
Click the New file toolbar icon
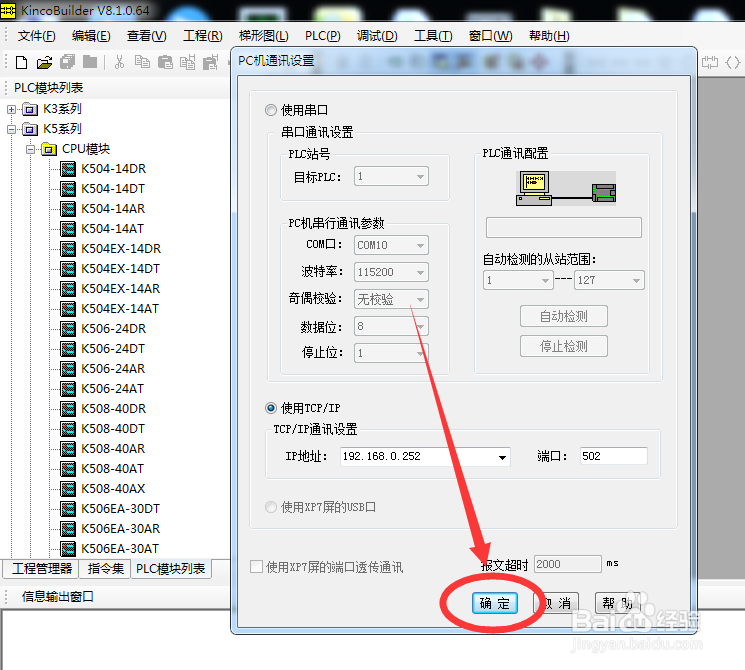click(x=21, y=62)
